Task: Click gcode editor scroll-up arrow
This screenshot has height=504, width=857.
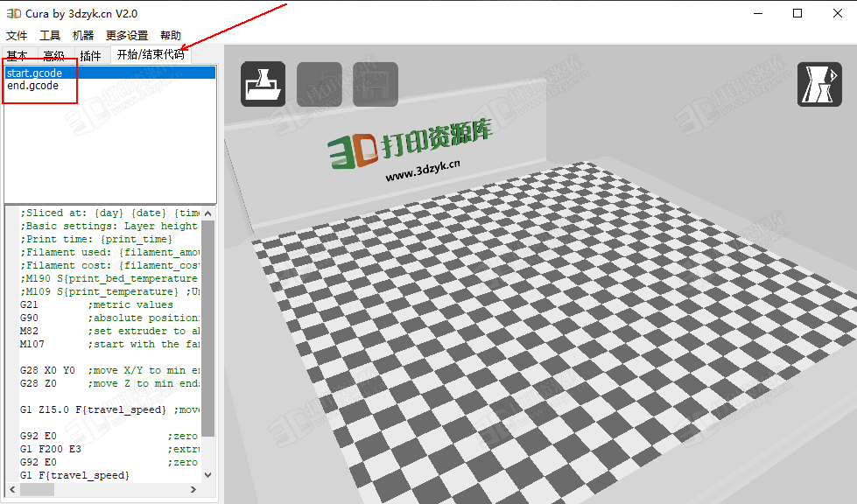Action: coord(208,213)
